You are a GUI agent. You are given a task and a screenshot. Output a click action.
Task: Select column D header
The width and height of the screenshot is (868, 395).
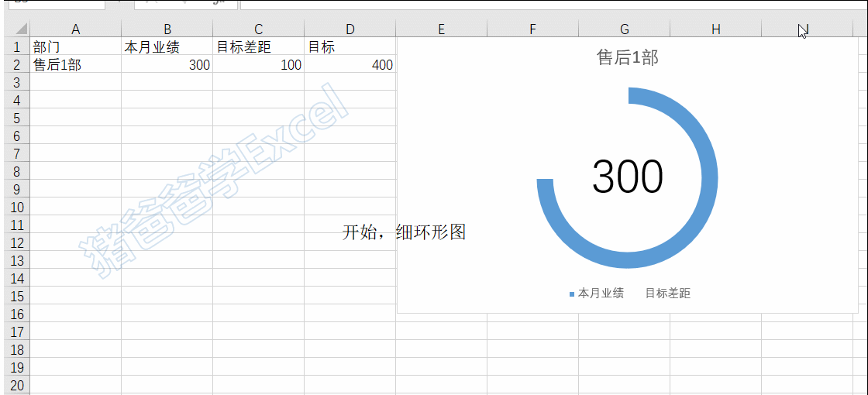coord(350,29)
